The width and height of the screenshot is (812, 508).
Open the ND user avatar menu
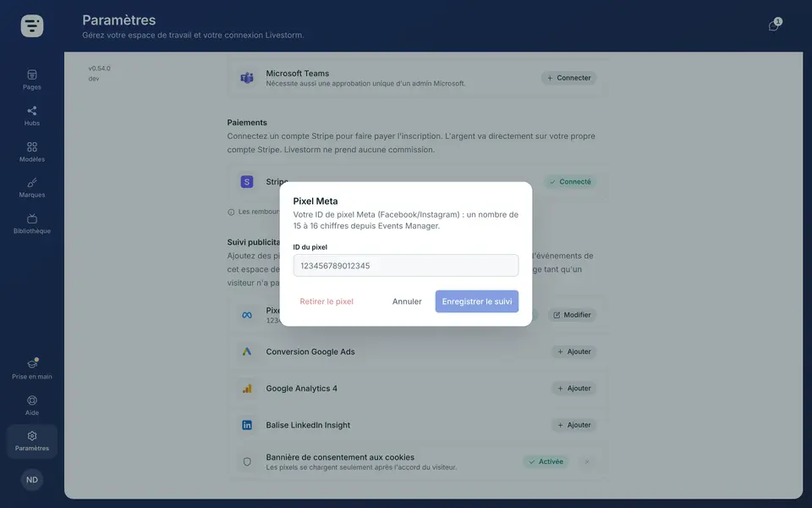coord(31,479)
